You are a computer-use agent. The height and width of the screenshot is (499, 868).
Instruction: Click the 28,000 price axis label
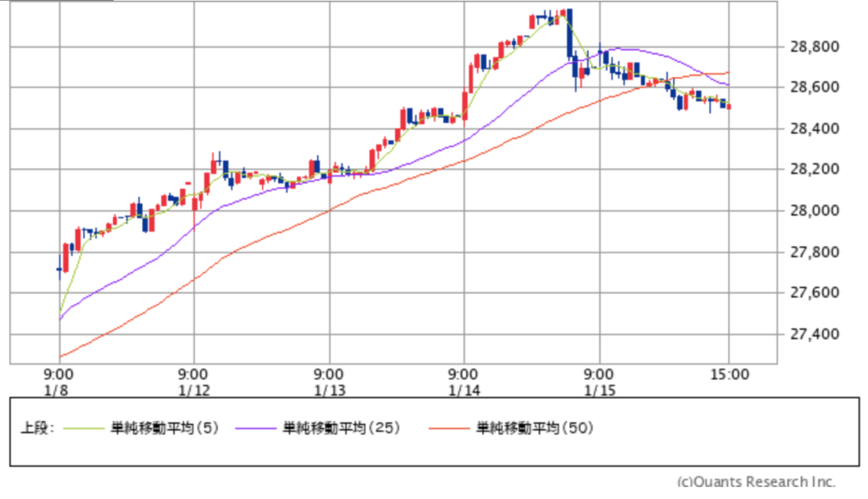coord(815,210)
